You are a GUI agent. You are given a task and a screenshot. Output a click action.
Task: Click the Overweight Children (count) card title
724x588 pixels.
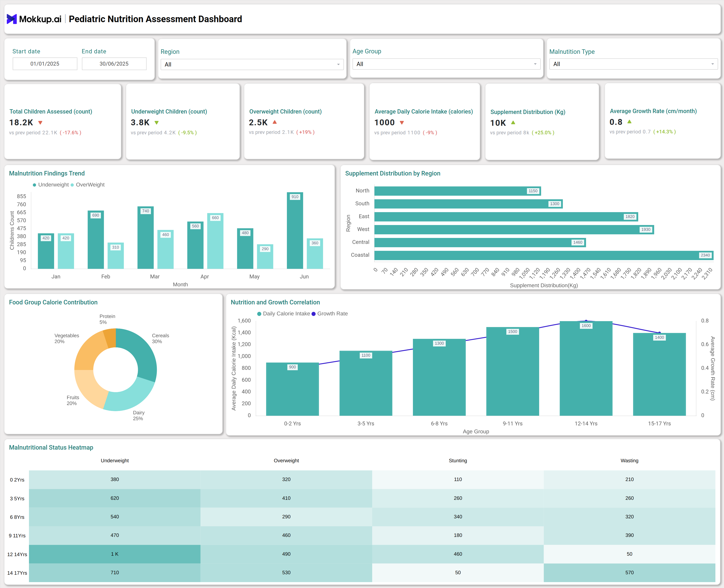[x=285, y=111]
